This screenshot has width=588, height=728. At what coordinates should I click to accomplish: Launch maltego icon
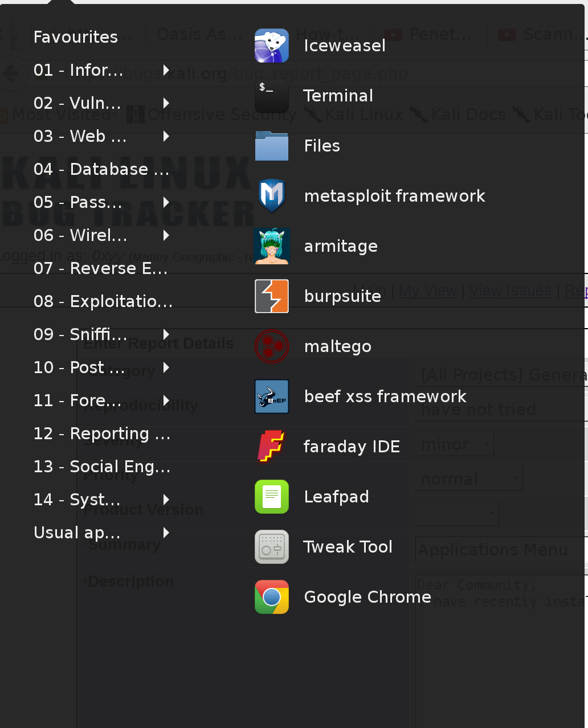pos(272,346)
